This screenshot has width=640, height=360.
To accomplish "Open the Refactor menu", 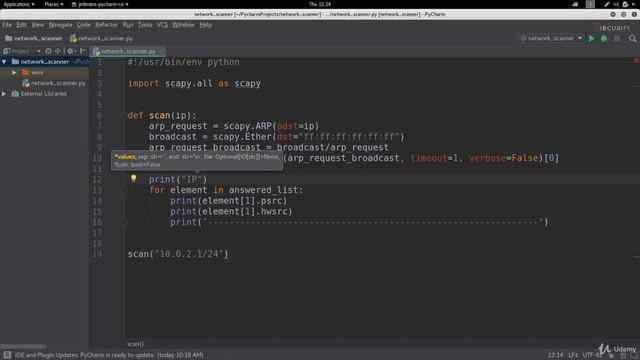I will [106, 25].
